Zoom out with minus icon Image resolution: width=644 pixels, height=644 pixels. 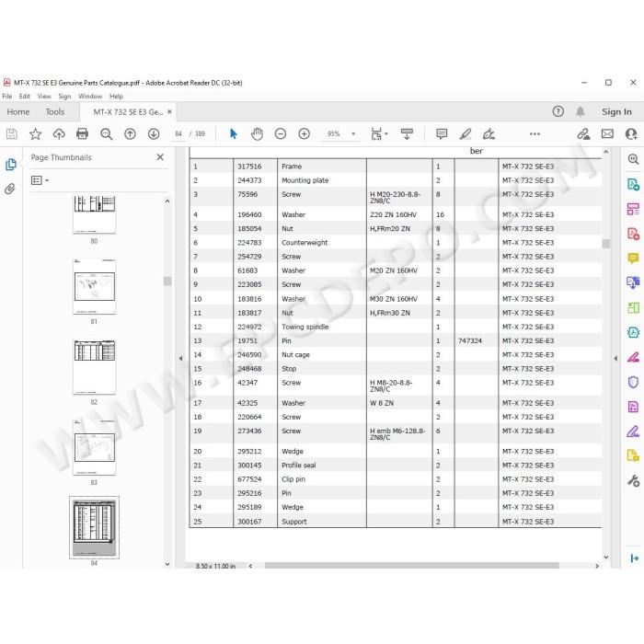click(x=281, y=134)
